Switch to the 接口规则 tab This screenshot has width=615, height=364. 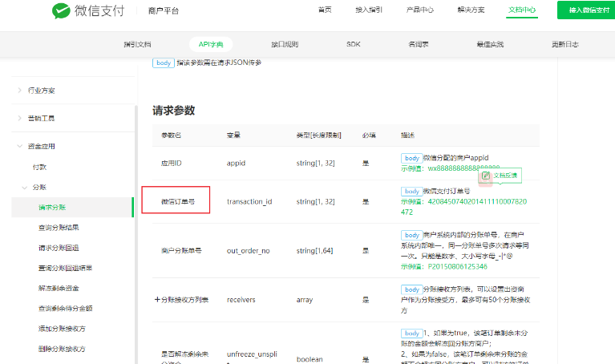pyautogui.click(x=285, y=44)
